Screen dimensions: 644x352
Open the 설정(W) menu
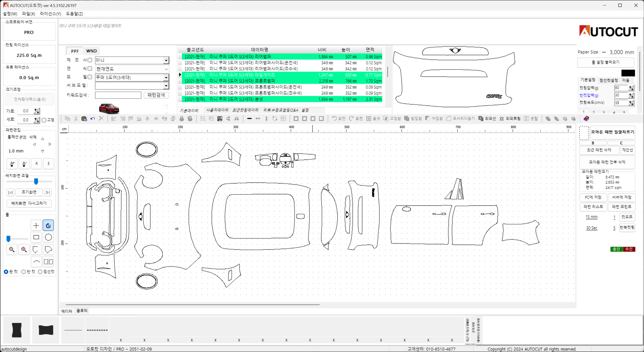click(10, 14)
